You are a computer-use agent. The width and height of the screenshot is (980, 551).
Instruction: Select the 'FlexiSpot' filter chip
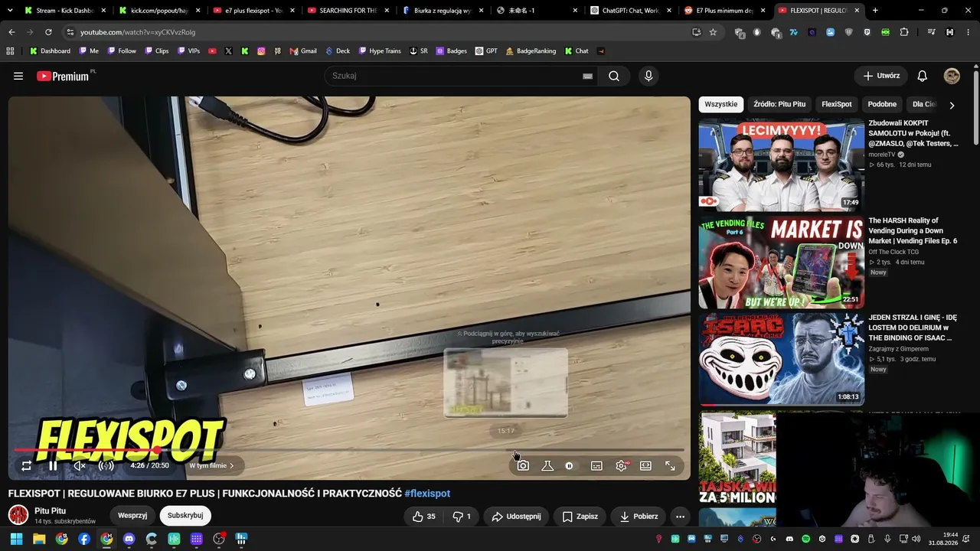(x=837, y=104)
